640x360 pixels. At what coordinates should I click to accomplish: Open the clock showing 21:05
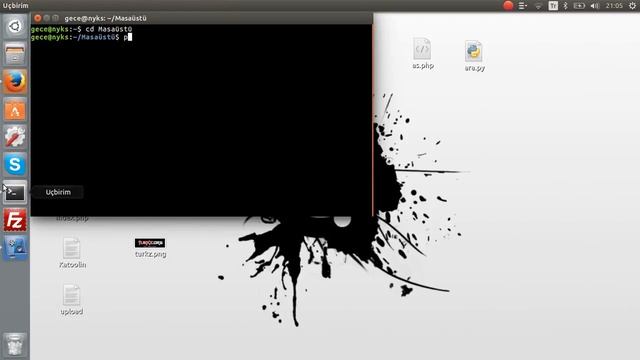(x=614, y=6)
